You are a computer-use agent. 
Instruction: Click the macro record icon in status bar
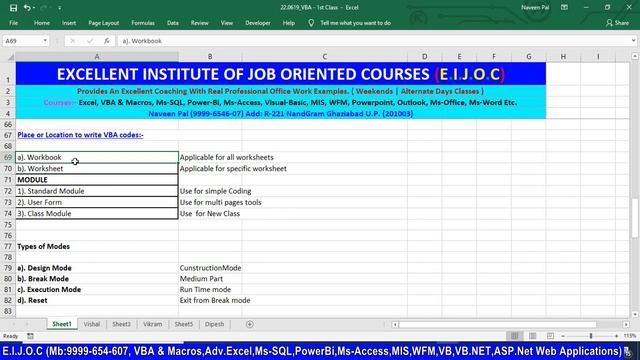[x=30, y=336]
